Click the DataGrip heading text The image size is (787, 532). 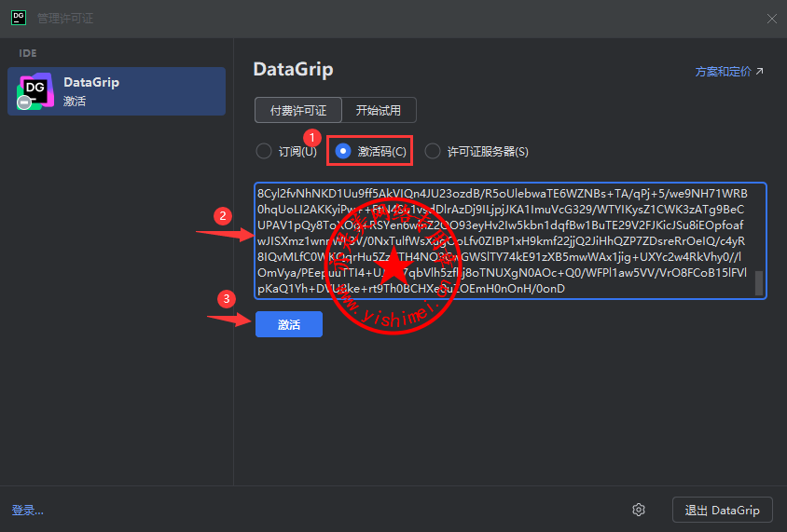tap(293, 70)
